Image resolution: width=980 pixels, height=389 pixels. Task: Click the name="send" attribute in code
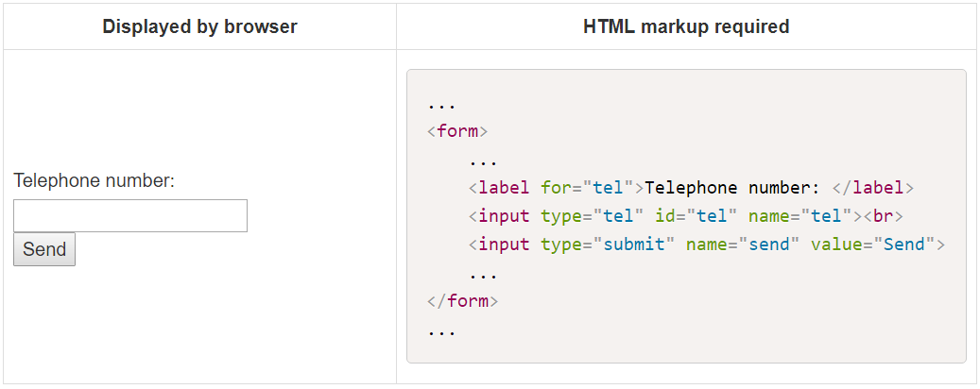pyautogui.click(x=743, y=245)
